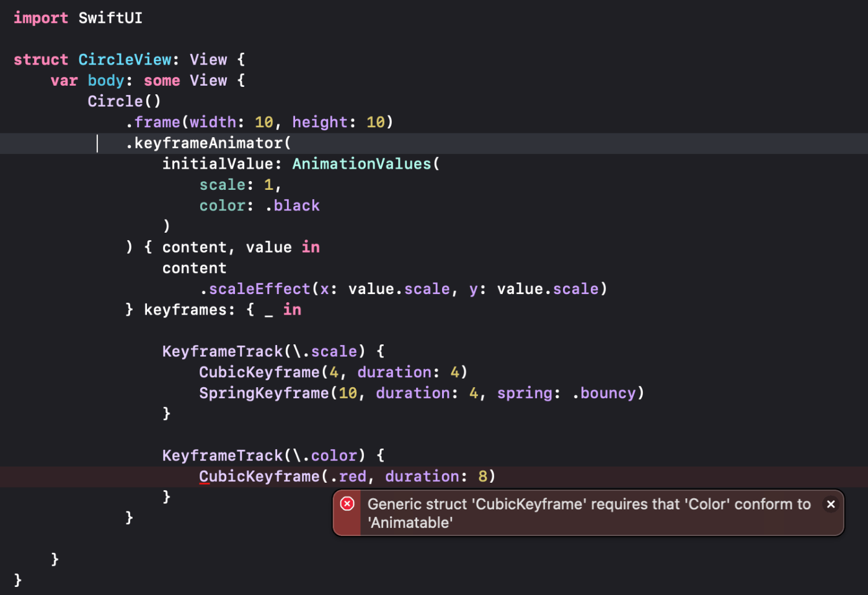This screenshot has height=595, width=868.
Task: Click the 'AnimationValues(' initializer
Action: [366, 164]
